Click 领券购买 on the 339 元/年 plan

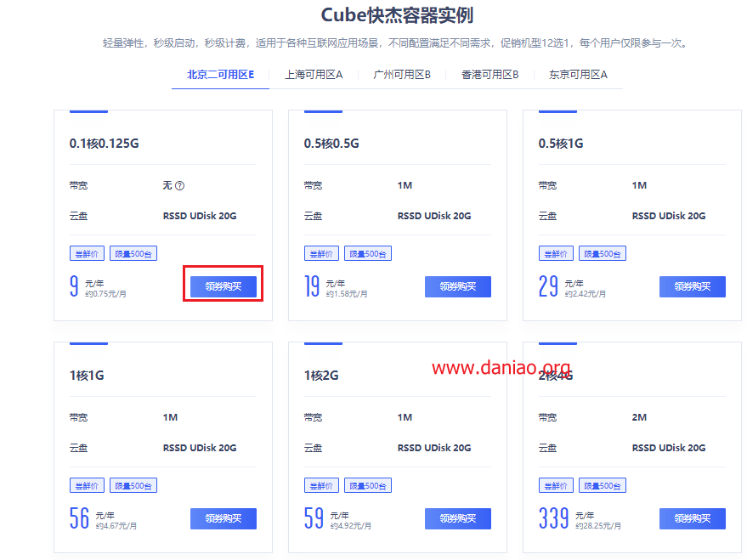(x=692, y=518)
